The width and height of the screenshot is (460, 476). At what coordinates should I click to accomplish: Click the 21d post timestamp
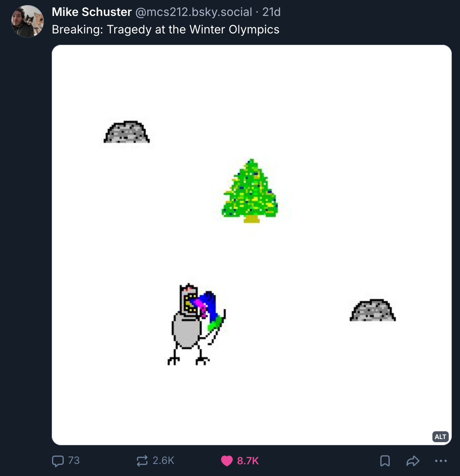[272, 12]
